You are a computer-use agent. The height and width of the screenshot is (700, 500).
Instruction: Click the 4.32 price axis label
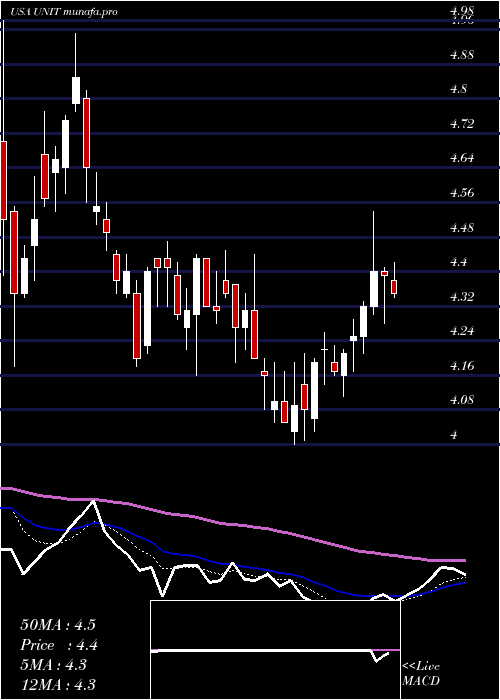463,296
